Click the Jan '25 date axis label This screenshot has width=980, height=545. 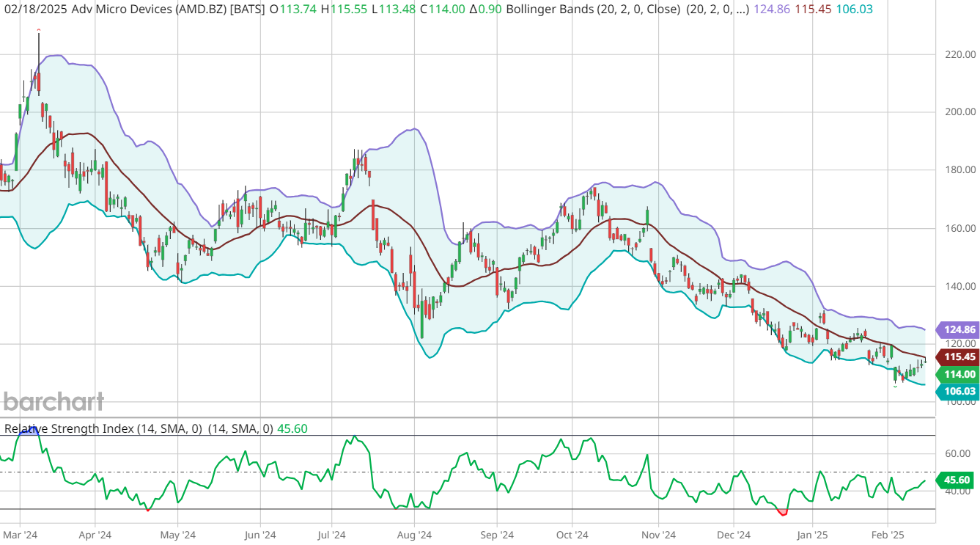(x=811, y=535)
